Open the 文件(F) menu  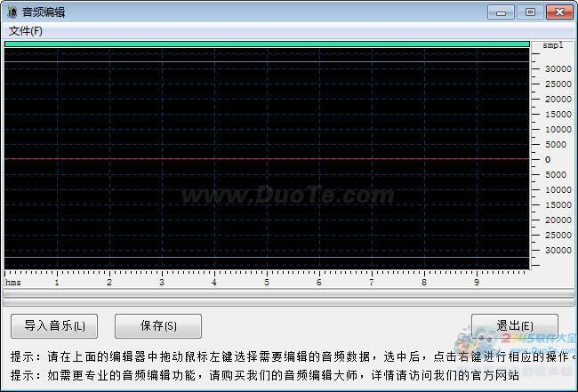pos(26,31)
